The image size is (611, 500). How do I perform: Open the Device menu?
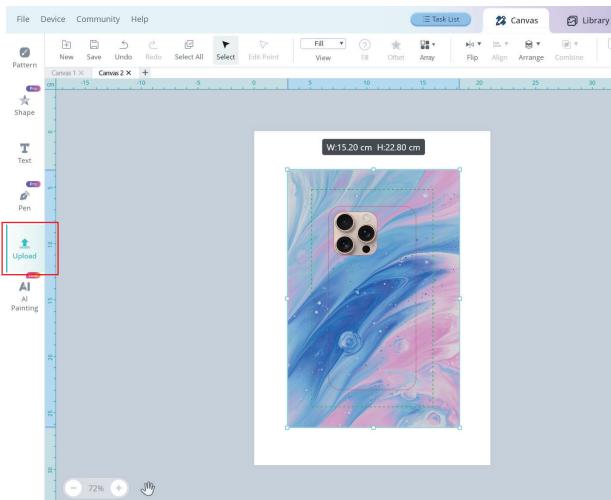[53, 19]
